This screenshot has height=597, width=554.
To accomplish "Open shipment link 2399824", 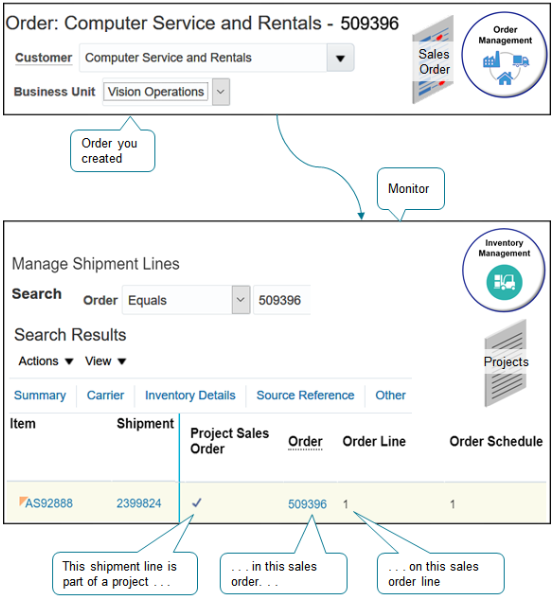I will pos(139,503).
